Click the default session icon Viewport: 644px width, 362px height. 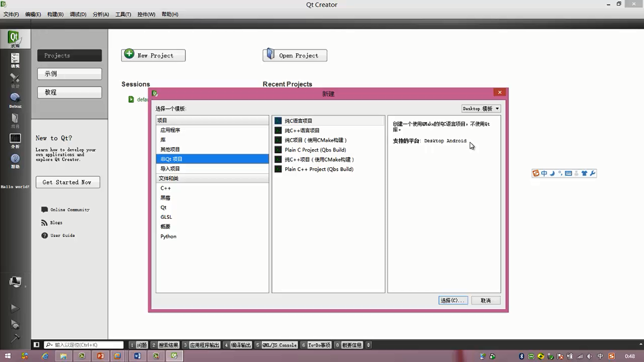click(x=131, y=99)
